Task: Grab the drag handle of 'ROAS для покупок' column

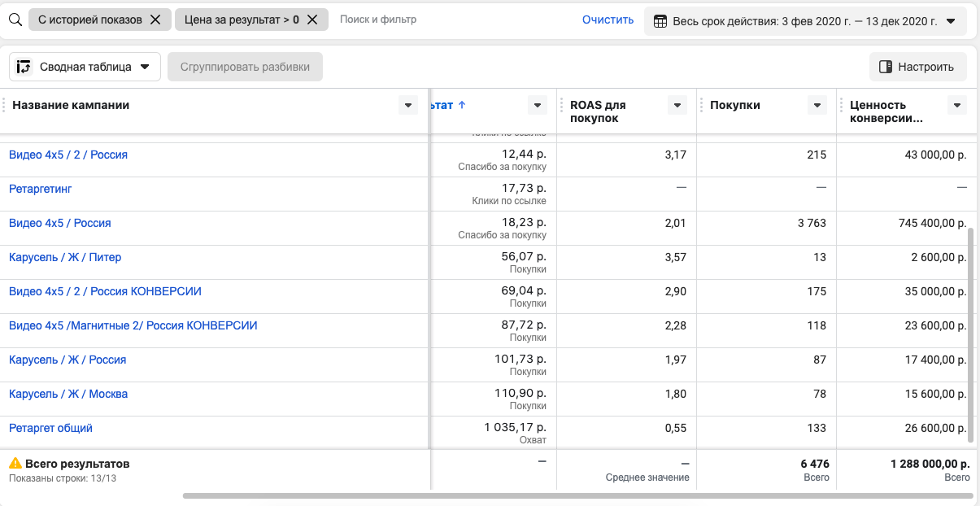Action: (562, 105)
